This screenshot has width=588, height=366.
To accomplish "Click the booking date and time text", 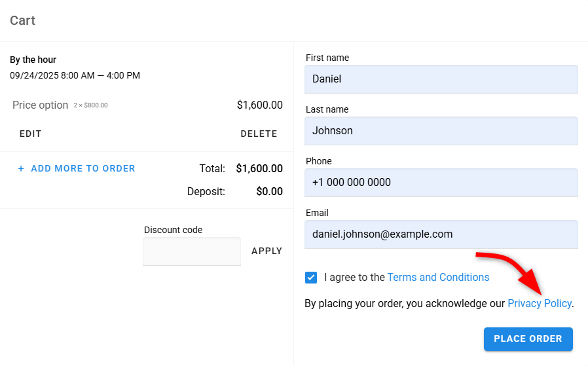I will click(75, 75).
